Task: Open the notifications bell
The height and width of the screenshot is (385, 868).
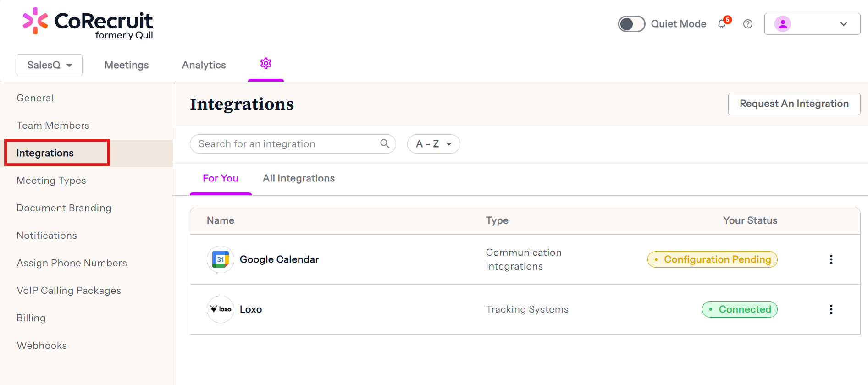Action: point(722,24)
